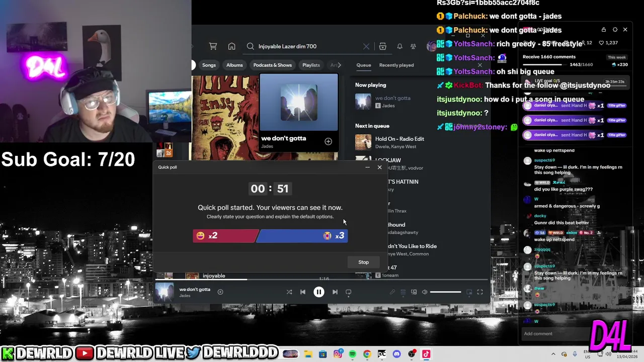Viewport: 644px width, 362px height.
Task: Filter search results by Playlists
Action: (x=311, y=65)
